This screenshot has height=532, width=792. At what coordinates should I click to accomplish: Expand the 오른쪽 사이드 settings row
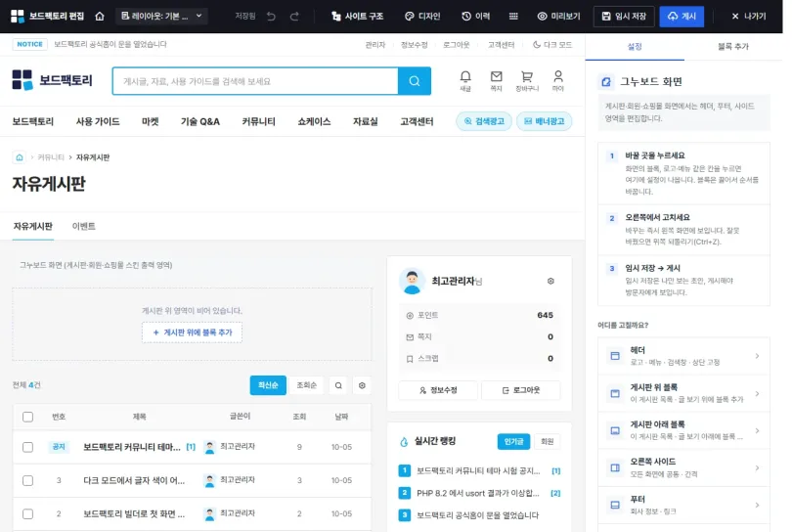click(x=683, y=467)
